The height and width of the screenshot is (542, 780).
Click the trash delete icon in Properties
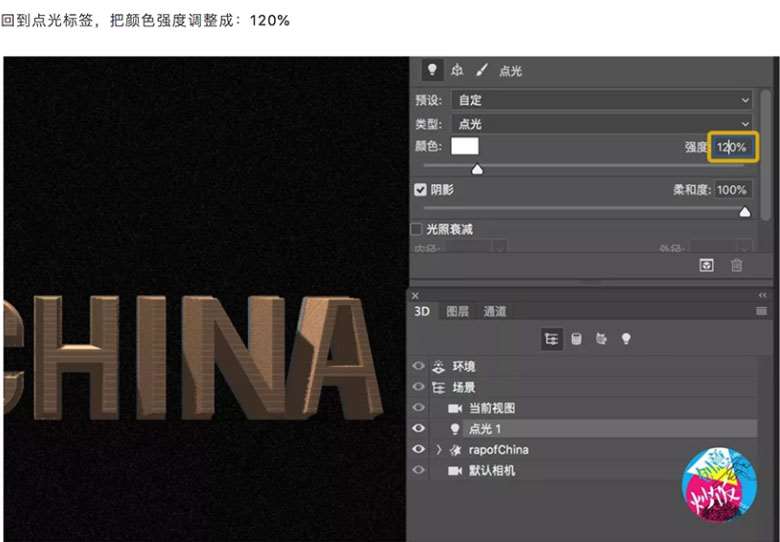tap(737, 265)
